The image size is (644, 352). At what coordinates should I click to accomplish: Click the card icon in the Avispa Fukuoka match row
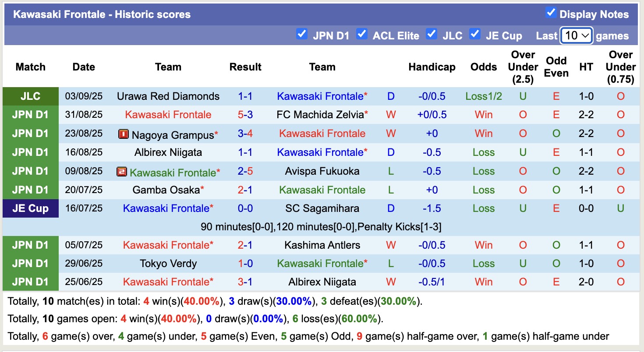click(x=122, y=172)
